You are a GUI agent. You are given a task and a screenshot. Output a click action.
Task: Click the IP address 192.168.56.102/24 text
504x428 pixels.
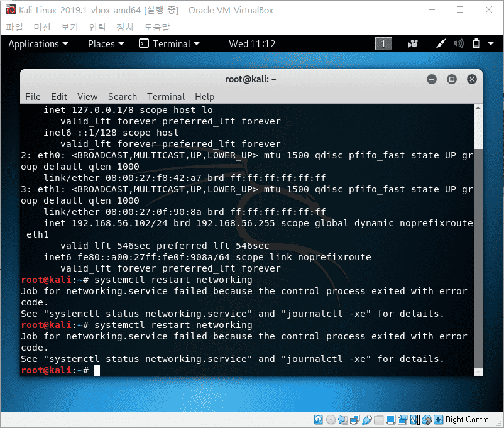119,223
